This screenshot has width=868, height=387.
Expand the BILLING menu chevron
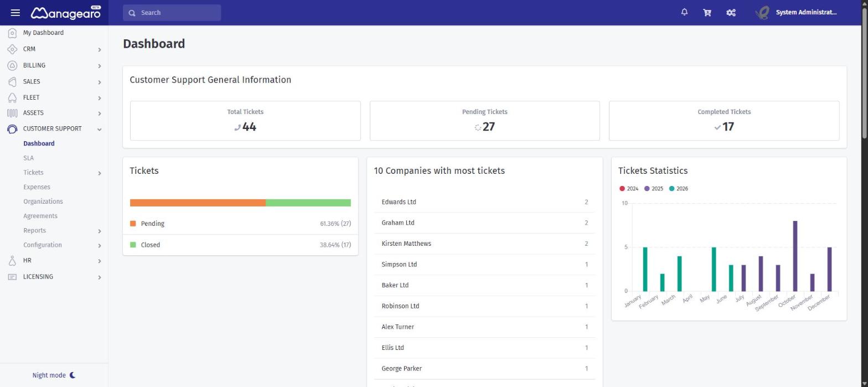100,66
